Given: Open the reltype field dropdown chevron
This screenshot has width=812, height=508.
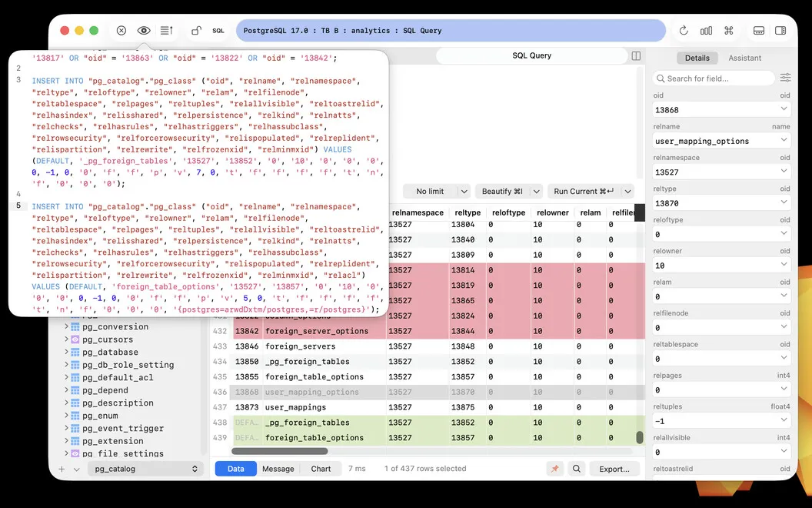Looking at the screenshot, I should pyautogui.click(x=784, y=202).
